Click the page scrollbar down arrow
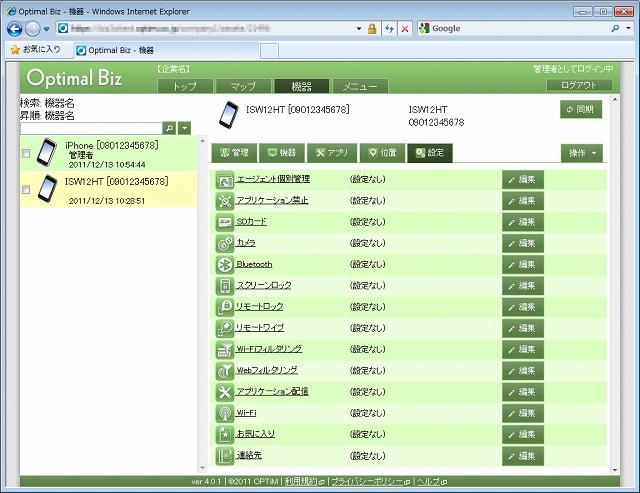Viewport: 640px width, 493px height. click(615, 471)
